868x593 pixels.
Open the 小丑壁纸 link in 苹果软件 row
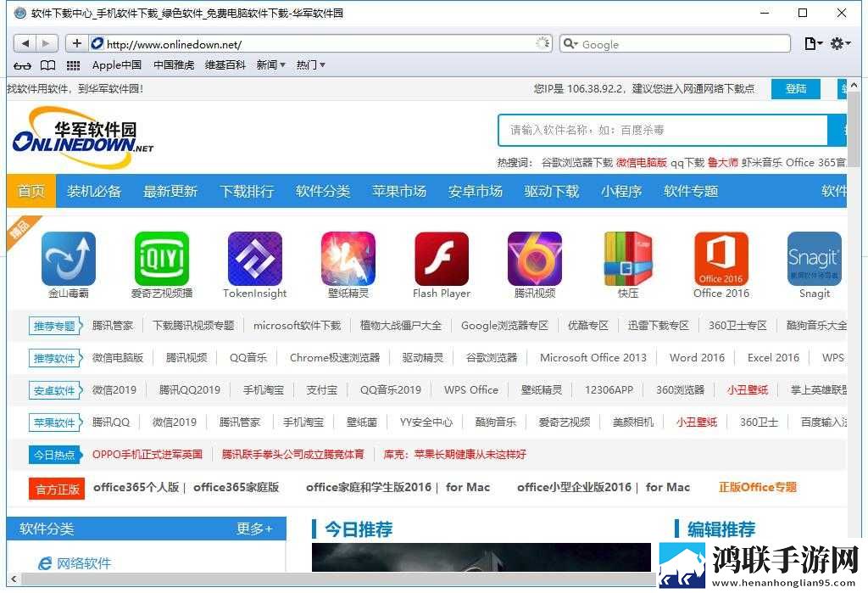click(x=697, y=422)
